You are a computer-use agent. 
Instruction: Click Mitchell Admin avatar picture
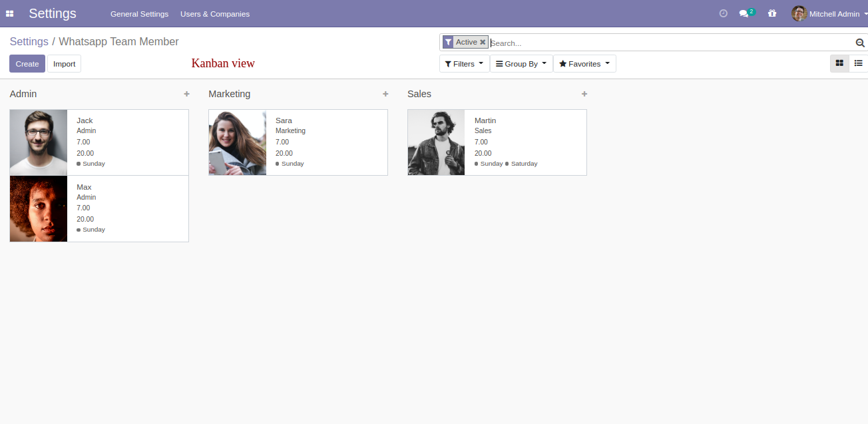point(799,13)
